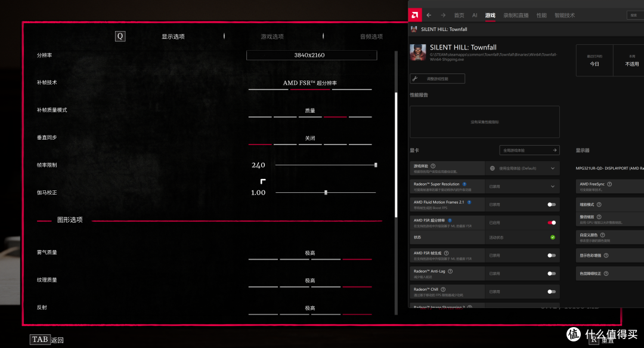Switch to the 游戏选项 game menu tab
Screen dimensions: 644x348
272,36
